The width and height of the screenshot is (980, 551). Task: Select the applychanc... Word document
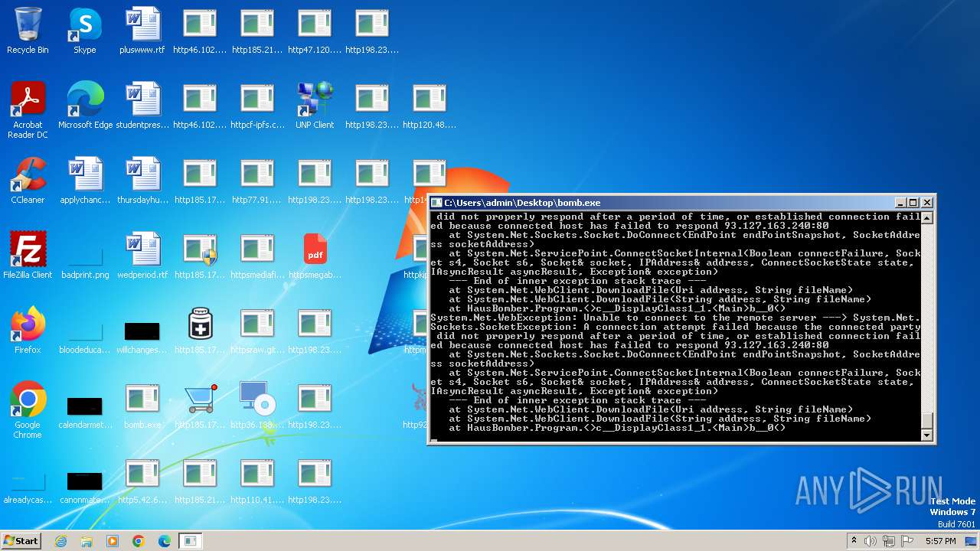tap(85, 181)
